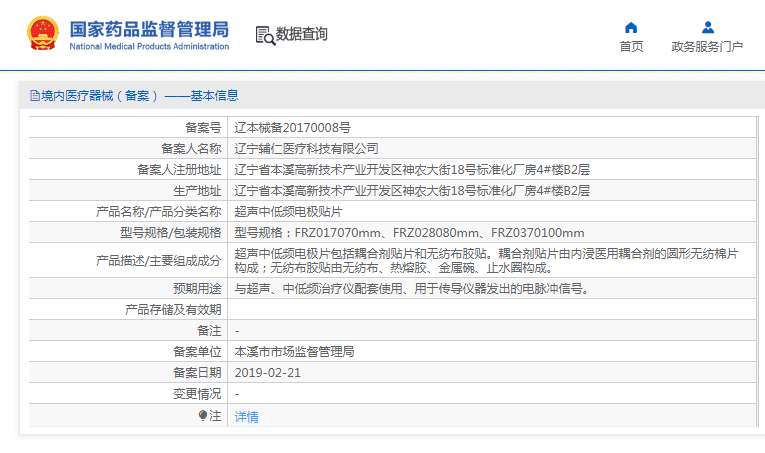Click the 型号规格/包装规格 label
This screenshot has width=765, height=453.
[x=171, y=233]
